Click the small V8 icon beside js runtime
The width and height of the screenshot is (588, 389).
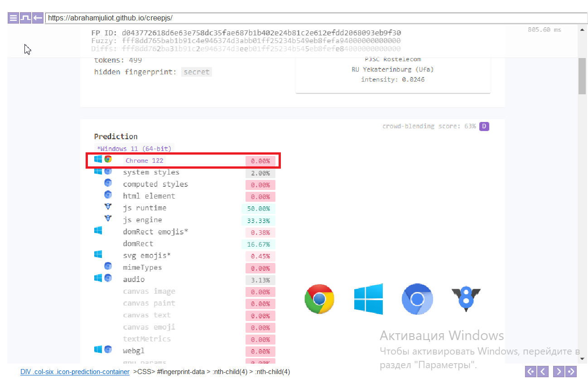(108, 208)
